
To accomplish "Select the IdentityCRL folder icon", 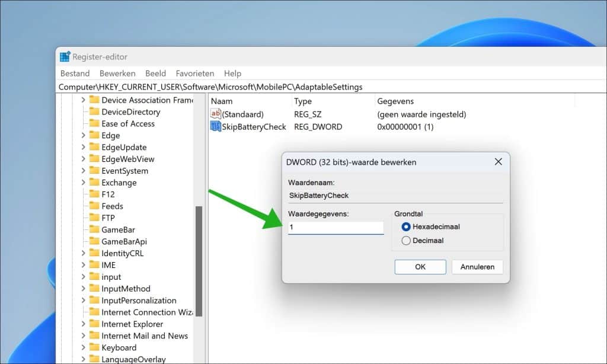I will [94, 253].
